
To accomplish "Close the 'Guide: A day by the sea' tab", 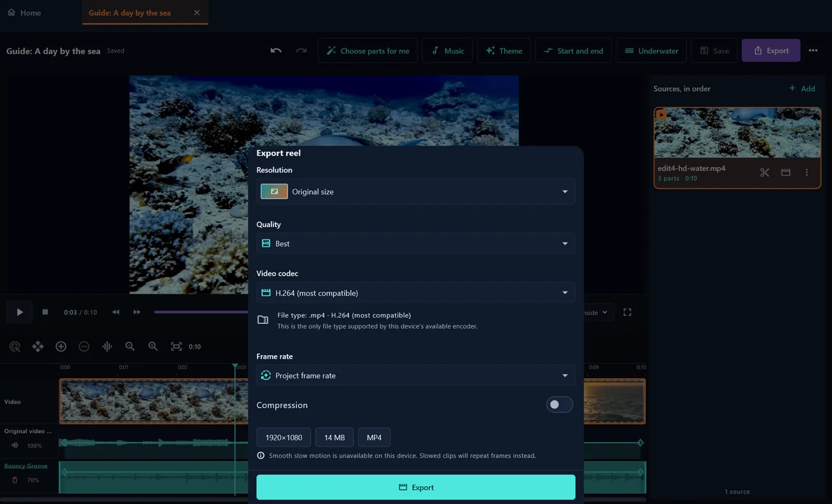I will pyautogui.click(x=196, y=13).
